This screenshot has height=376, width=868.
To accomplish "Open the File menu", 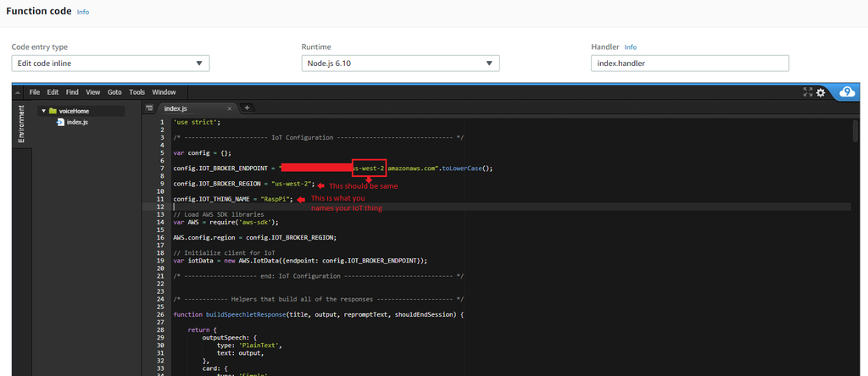I will [x=35, y=92].
